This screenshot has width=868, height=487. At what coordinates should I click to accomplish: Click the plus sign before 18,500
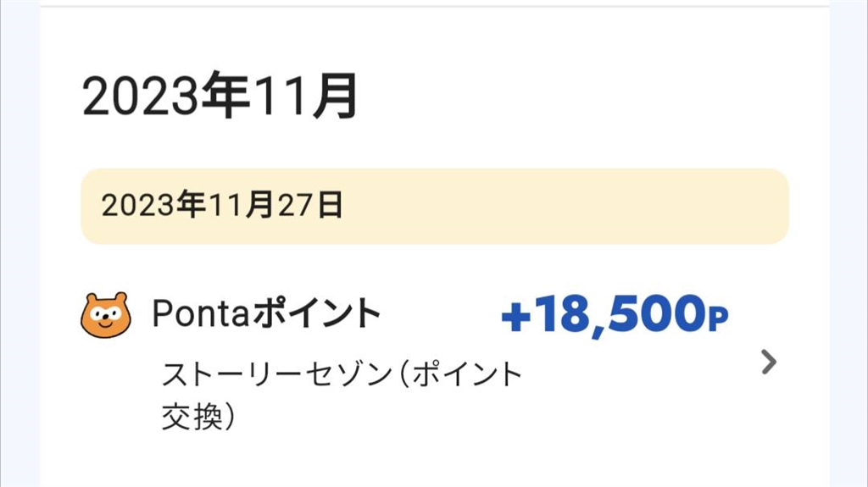click(515, 318)
